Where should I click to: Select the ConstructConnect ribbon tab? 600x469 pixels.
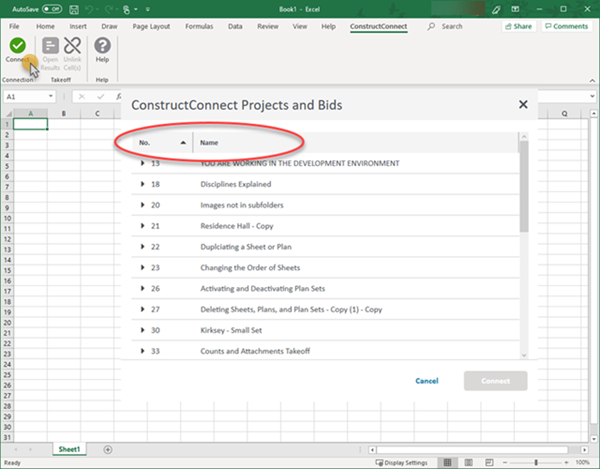(378, 26)
